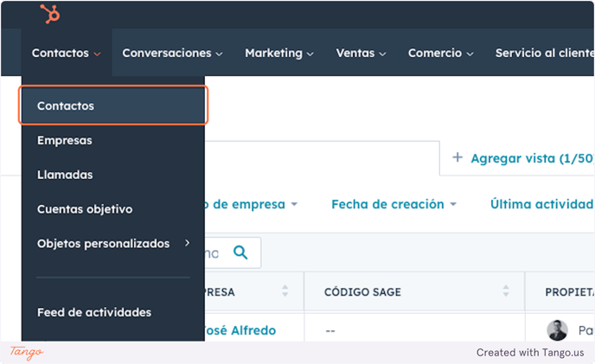Click the owner avatar in PROPIETARIO column
This screenshot has height=364, width=595.
[557, 330]
